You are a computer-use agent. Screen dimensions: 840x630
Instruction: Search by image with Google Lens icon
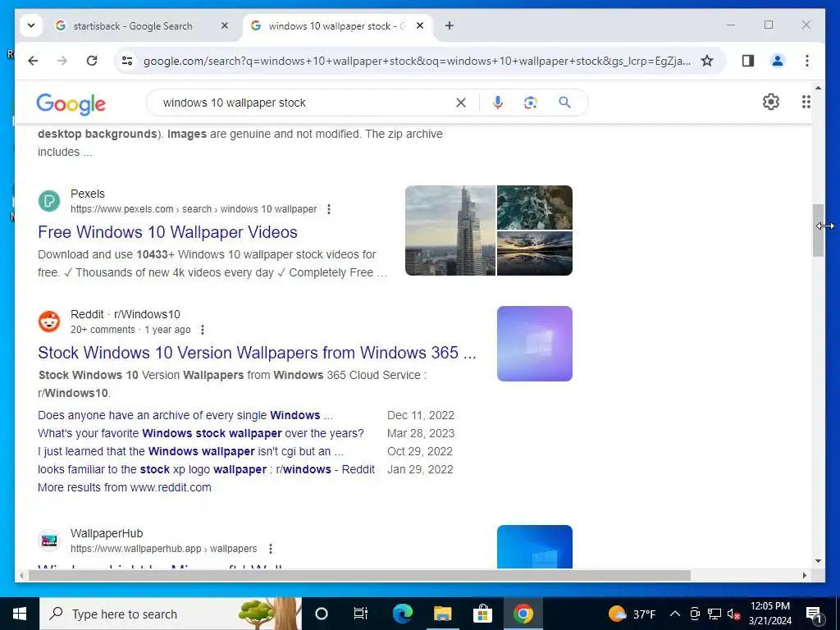pos(531,103)
